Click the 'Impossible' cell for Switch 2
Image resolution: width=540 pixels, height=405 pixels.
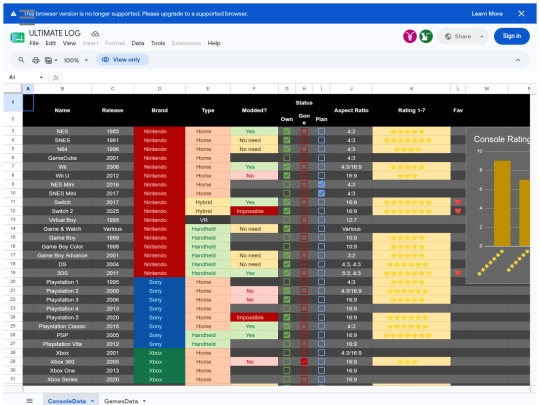tap(254, 211)
